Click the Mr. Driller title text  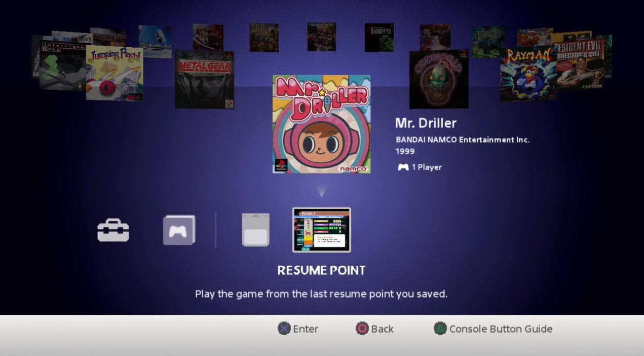(x=426, y=123)
